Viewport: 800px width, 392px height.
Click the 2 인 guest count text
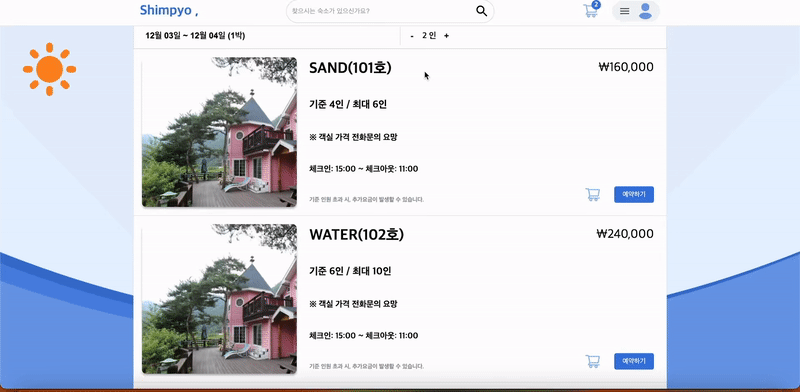[x=429, y=36]
